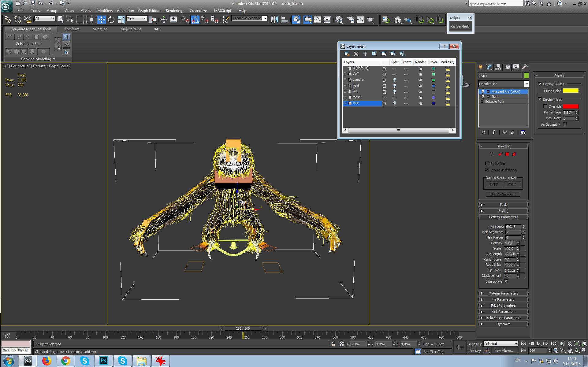Screen dimensions: 588x367
Task: Toggle Display Hairs checkbox
Action: [x=540, y=99]
